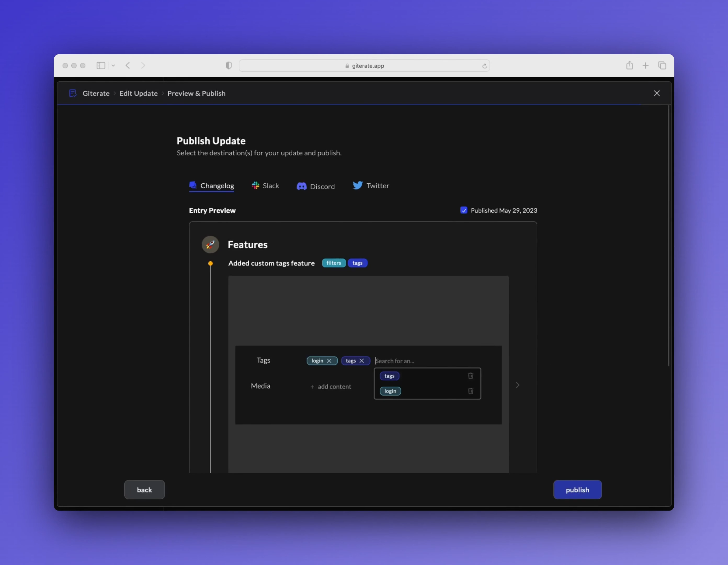The width and height of the screenshot is (728, 565).
Task: Click the orange timeline dot marker
Action: 210,263
